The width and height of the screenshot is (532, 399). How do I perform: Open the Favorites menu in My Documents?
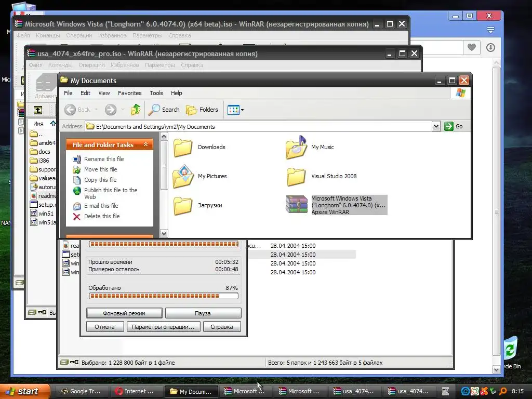tap(129, 93)
